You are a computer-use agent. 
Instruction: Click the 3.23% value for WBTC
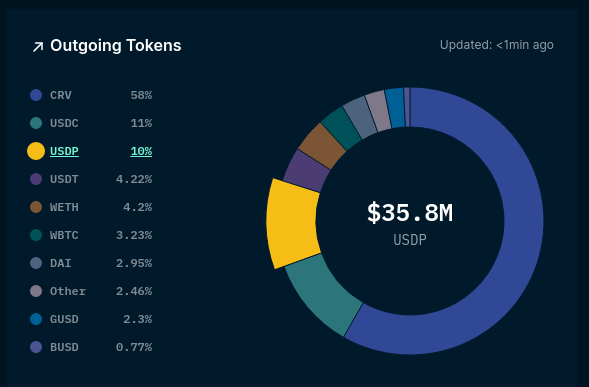click(134, 235)
